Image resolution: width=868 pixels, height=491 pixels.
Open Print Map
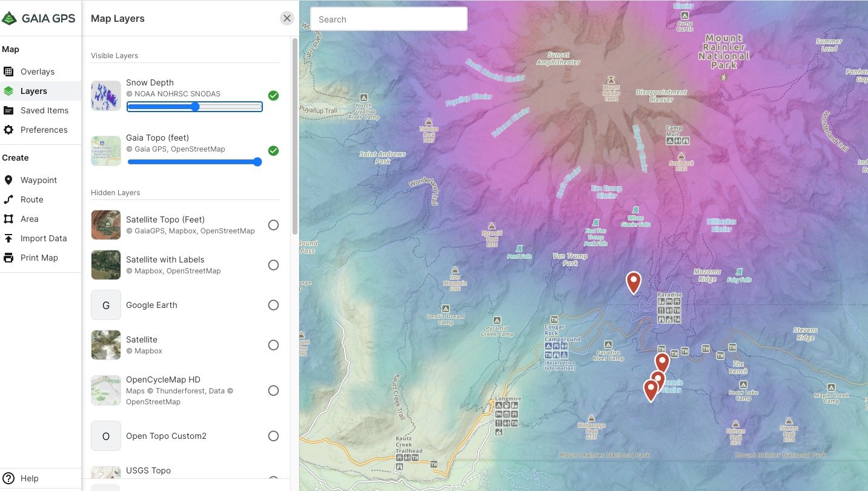[x=40, y=258]
